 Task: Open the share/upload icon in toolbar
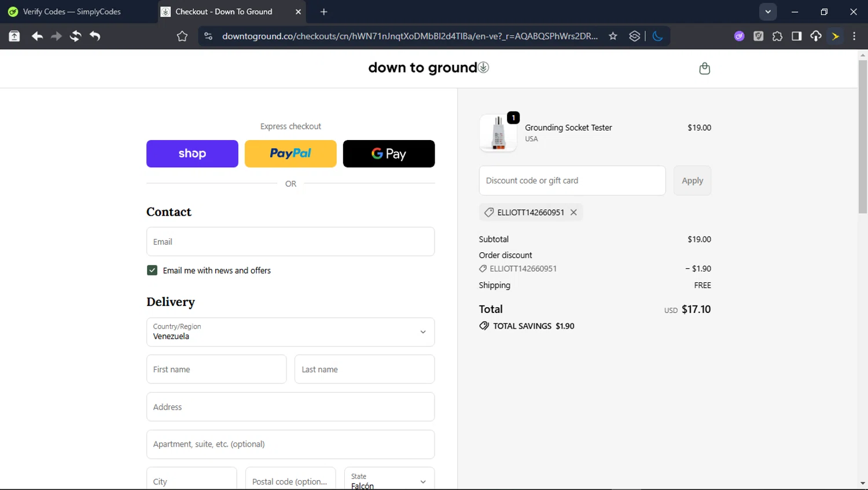pos(14,36)
